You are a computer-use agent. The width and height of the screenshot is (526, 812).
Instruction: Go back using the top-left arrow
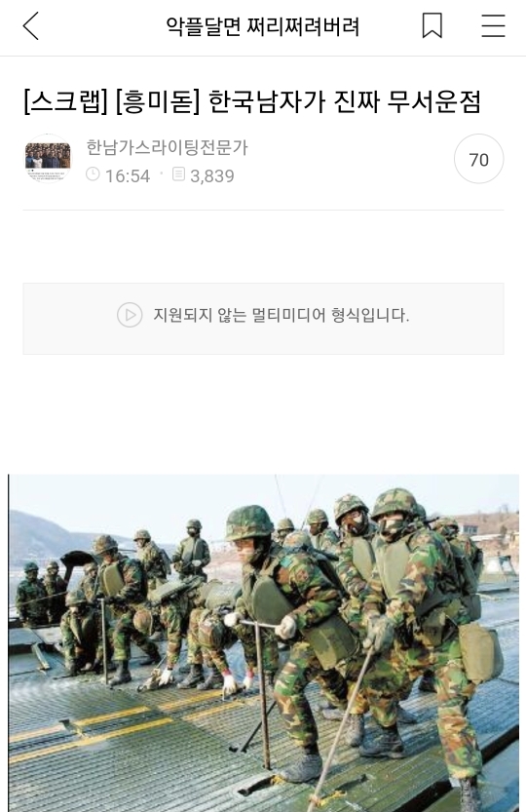(x=31, y=26)
